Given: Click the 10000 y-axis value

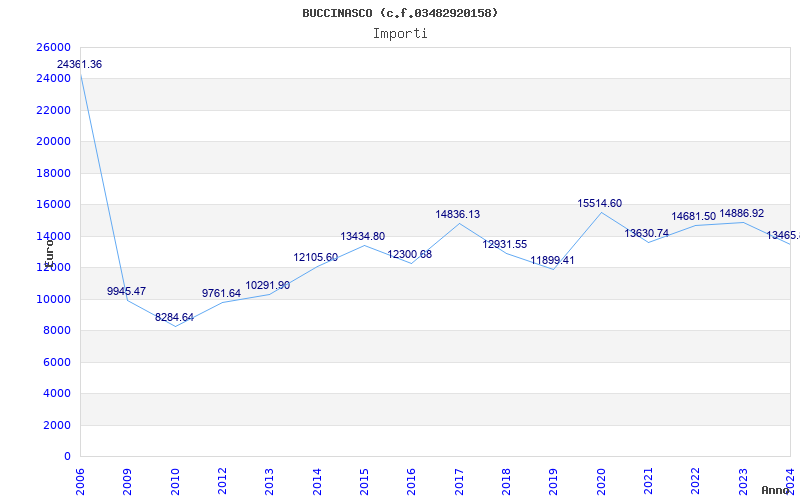Looking at the screenshot, I should coord(53,299).
